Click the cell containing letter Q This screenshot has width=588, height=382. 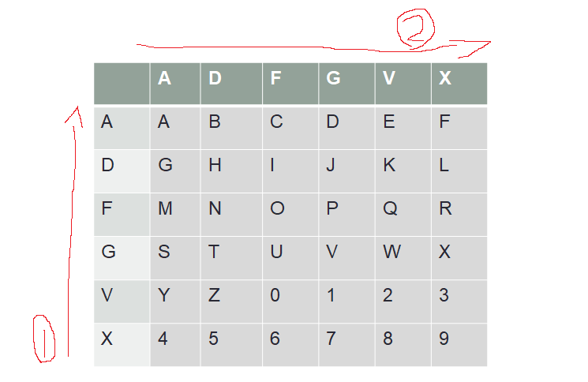[x=403, y=215]
